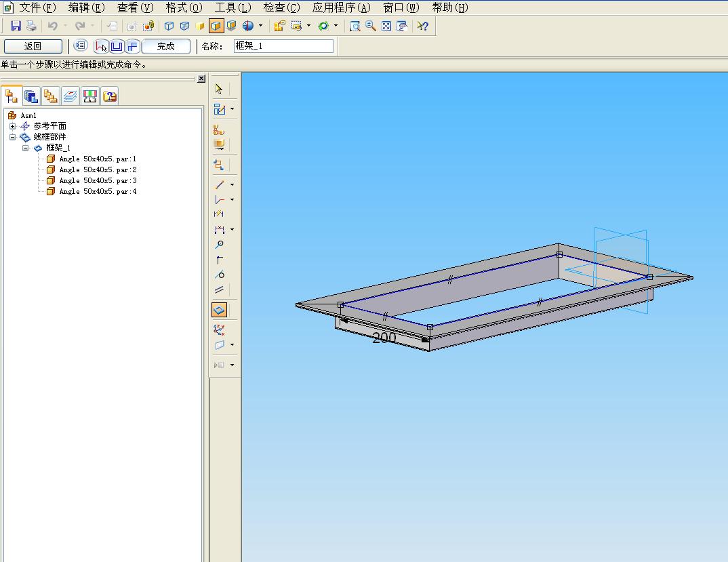Click the selection box options icon

point(296,26)
